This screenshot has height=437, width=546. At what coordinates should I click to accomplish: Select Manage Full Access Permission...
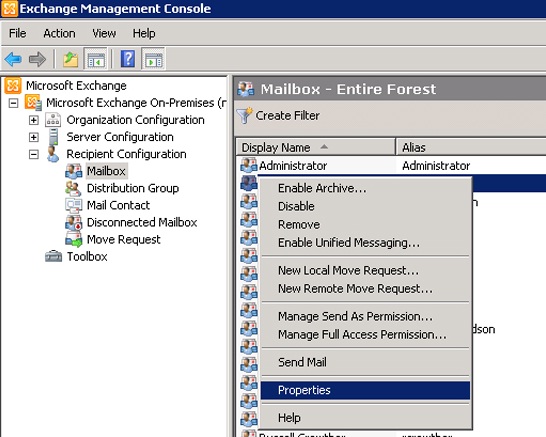pyautogui.click(x=365, y=334)
